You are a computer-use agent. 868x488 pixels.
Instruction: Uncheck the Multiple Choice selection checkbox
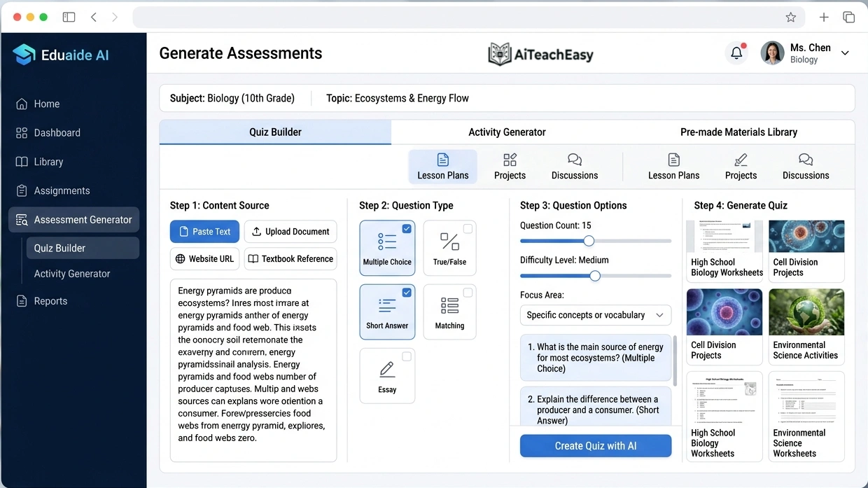(405, 228)
